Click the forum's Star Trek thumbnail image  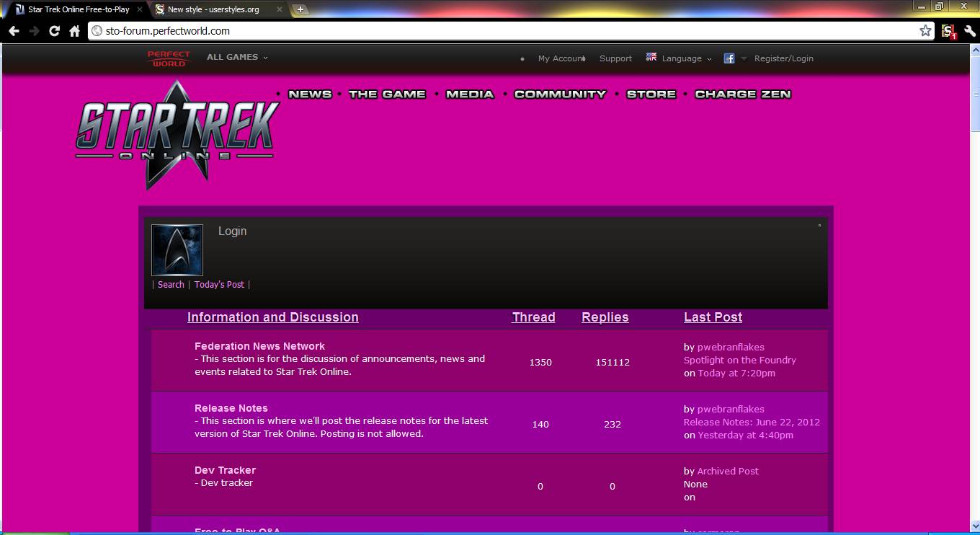(x=177, y=249)
